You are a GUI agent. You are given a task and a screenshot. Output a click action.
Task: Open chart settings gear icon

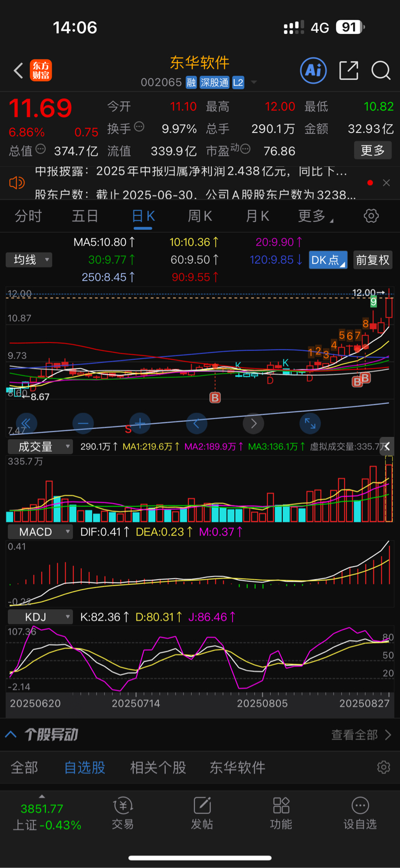click(371, 216)
